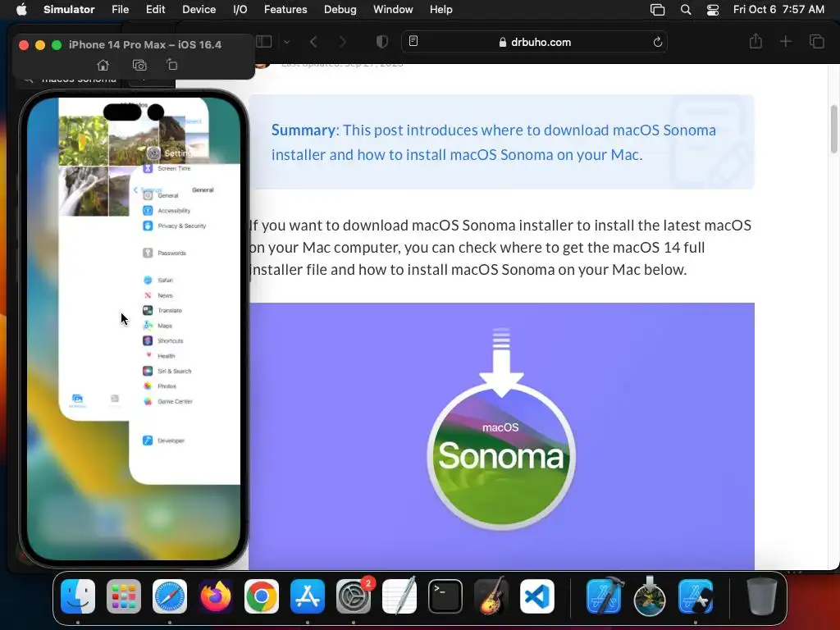Click the drbuho.com address field
This screenshot has width=840, height=630.
click(534, 42)
